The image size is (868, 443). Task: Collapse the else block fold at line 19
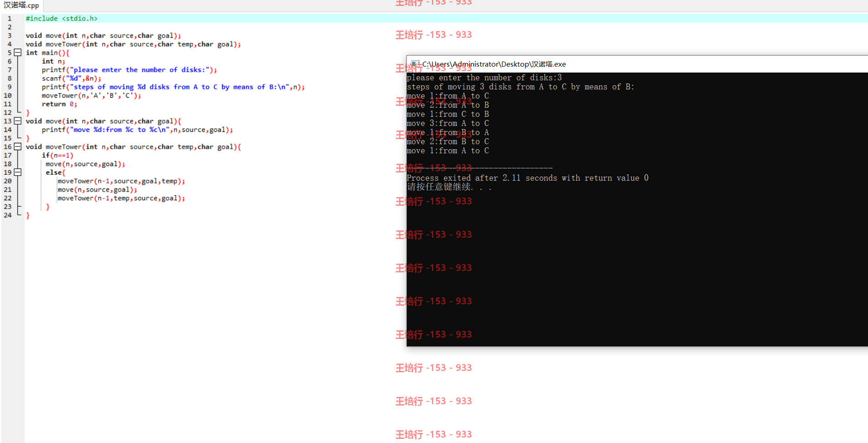[18, 172]
